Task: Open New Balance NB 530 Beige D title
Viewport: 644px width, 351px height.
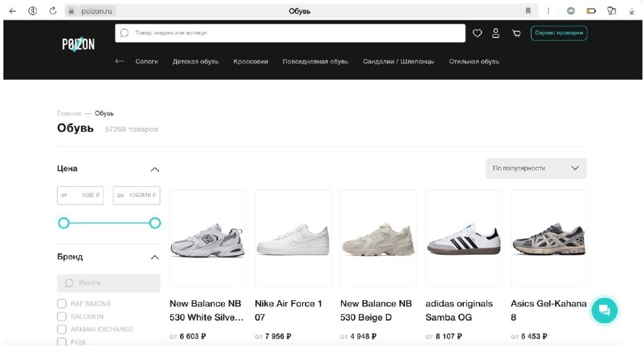Action: pyautogui.click(x=376, y=310)
